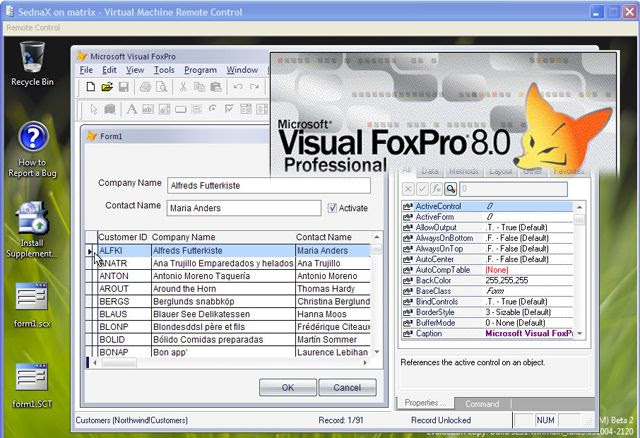The image size is (640, 438).
Task: Click the Print toolbar icon
Action: [145, 87]
